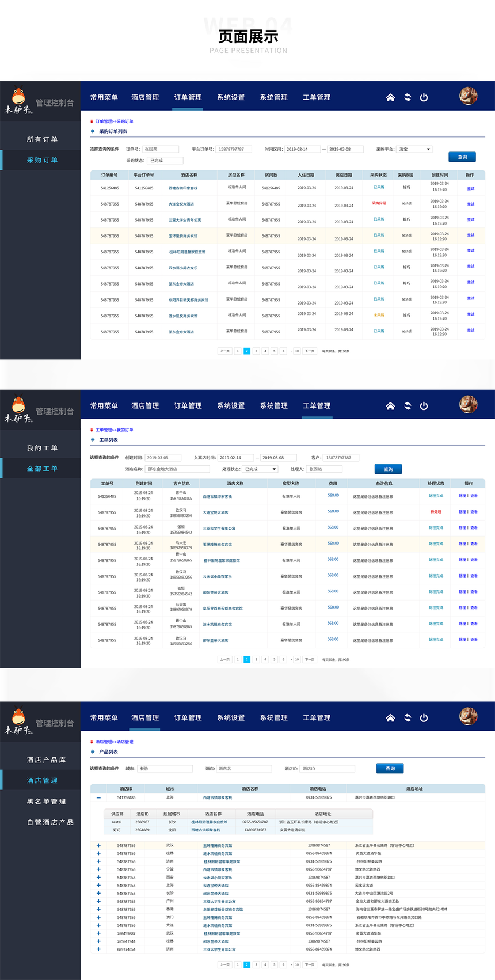Select 所有订单 in the left sidebar
Image resolution: width=495 pixels, height=980 pixels.
click(42, 139)
